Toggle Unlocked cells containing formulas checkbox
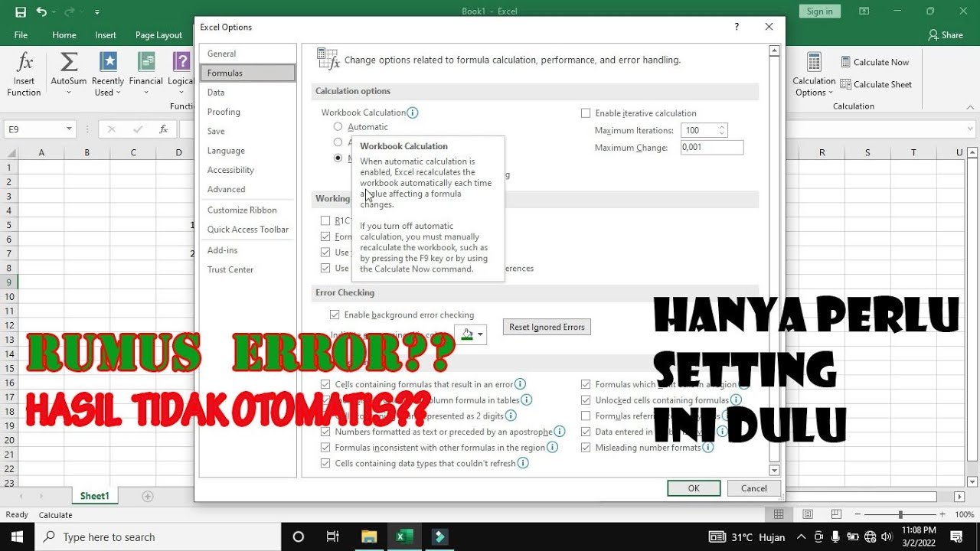Screen dimensions: 980x551 pyautogui.click(x=586, y=399)
